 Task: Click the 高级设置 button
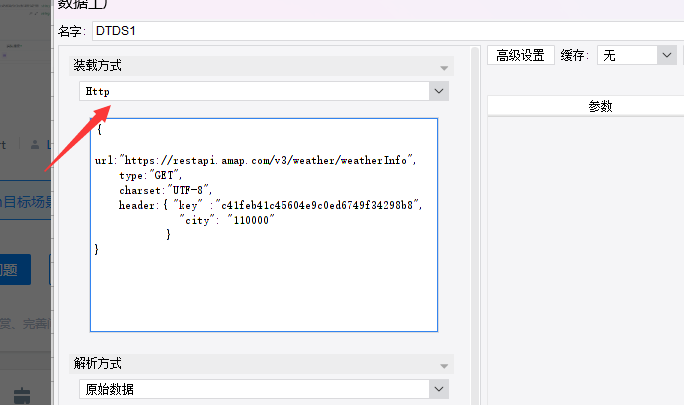click(x=520, y=55)
